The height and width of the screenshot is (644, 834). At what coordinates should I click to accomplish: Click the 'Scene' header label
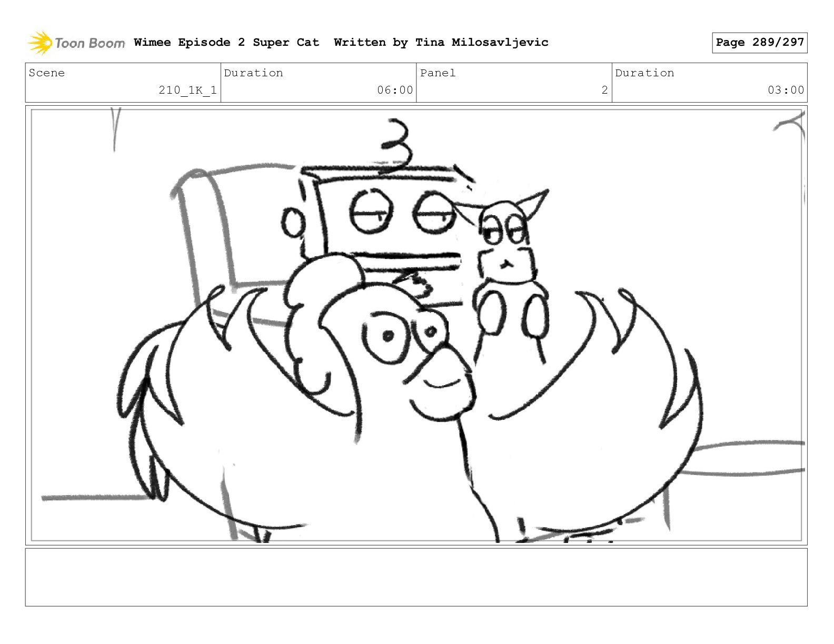(47, 73)
